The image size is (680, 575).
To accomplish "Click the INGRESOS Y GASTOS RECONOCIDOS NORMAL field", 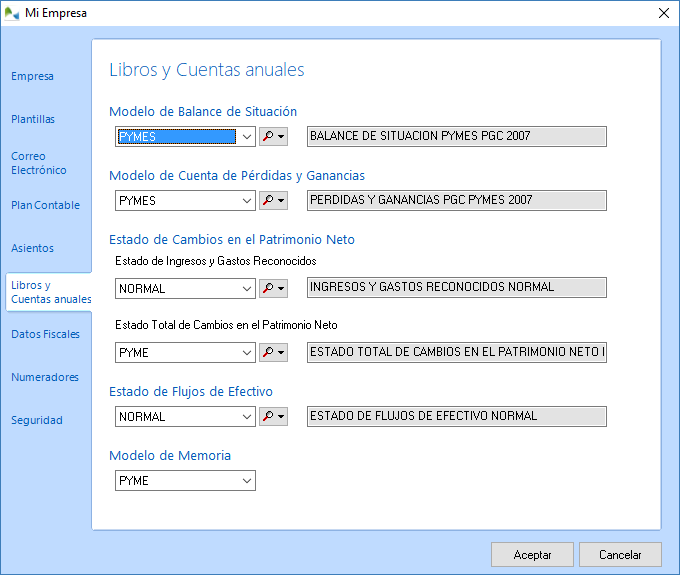I will click(457, 288).
